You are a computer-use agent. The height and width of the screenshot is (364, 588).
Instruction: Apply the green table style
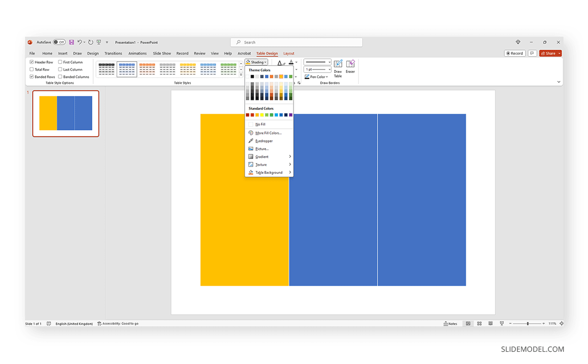228,69
